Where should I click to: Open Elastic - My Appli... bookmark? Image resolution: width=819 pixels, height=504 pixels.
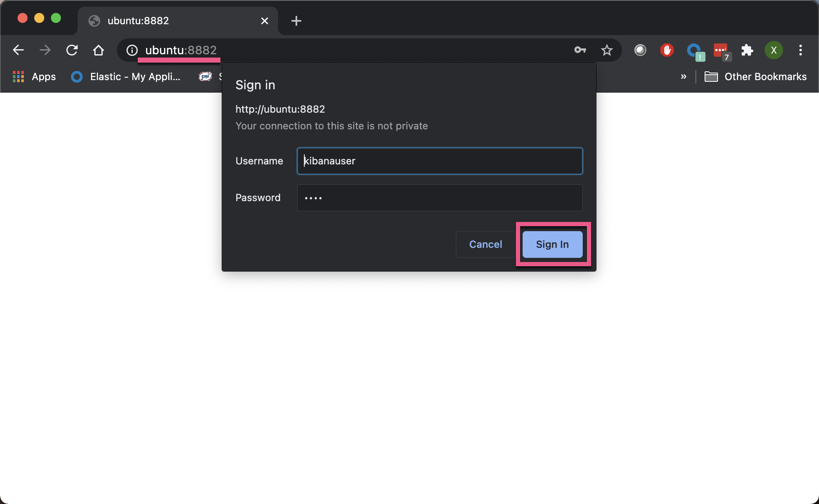126,77
